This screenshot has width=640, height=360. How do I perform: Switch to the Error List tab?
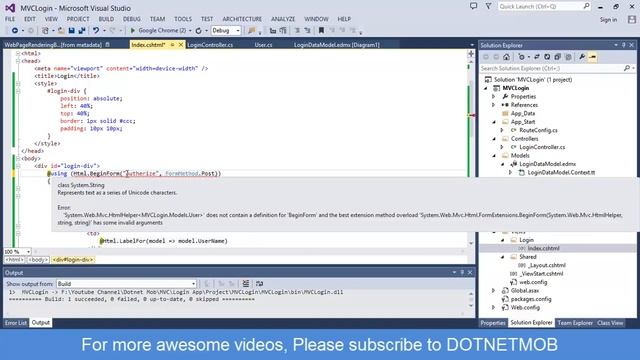[16, 323]
